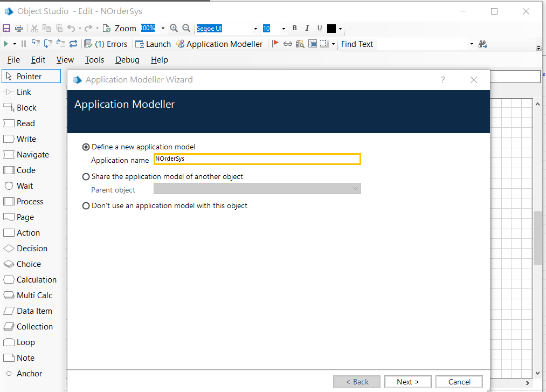This screenshot has width=546, height=392.
Task: Open the Redo history dropdown arrow
Action: click(97, 28)
